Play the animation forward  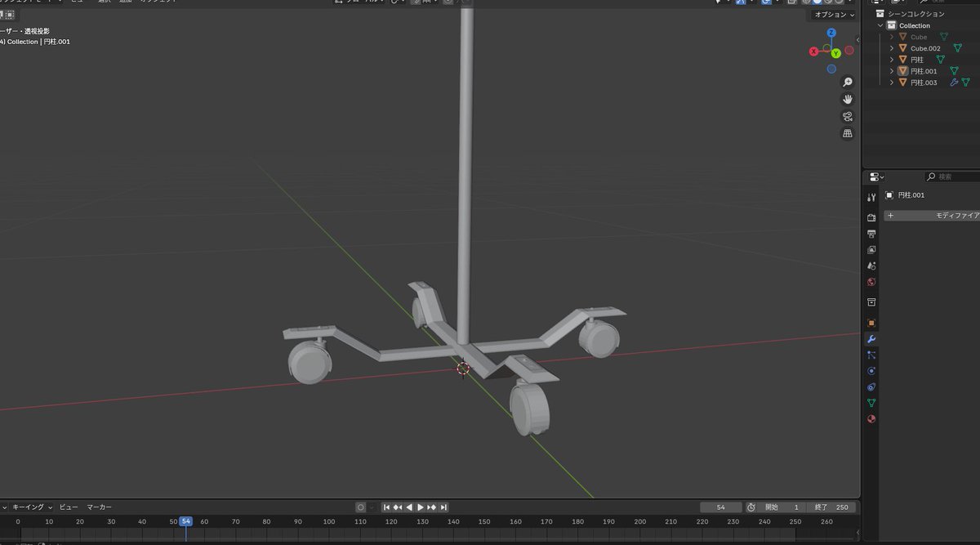[421, 507]
